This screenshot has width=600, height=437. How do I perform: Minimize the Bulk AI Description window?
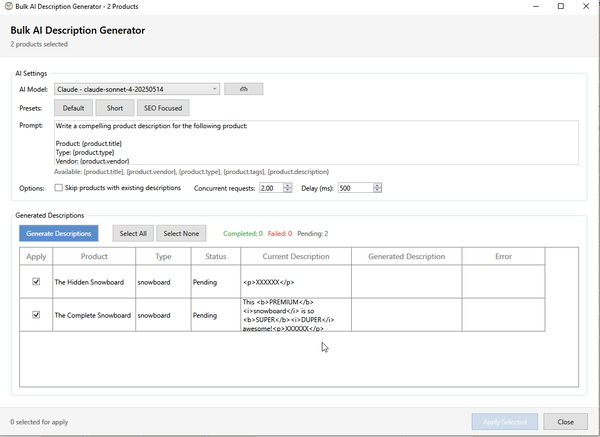click(x=536, y=6)
